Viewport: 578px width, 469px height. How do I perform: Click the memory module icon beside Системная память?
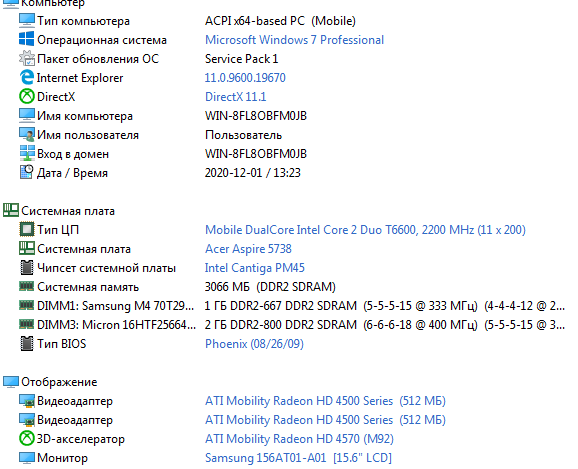[27, 286]
